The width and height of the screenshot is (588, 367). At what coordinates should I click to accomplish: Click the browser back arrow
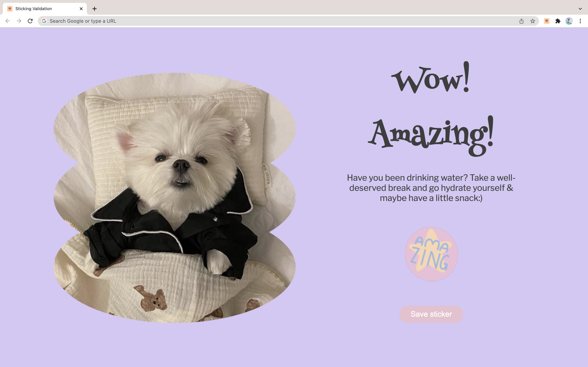pyautogui.click(x=8, y=21)
